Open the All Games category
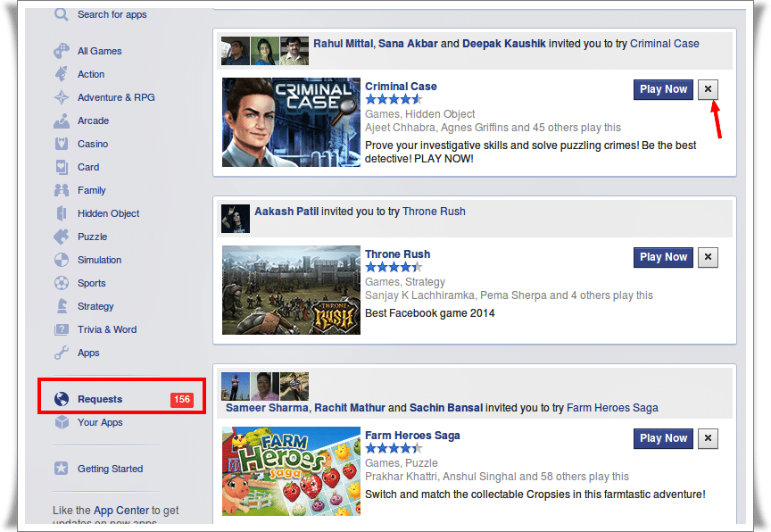The image size is (771, 532). [x=99, y=51]
